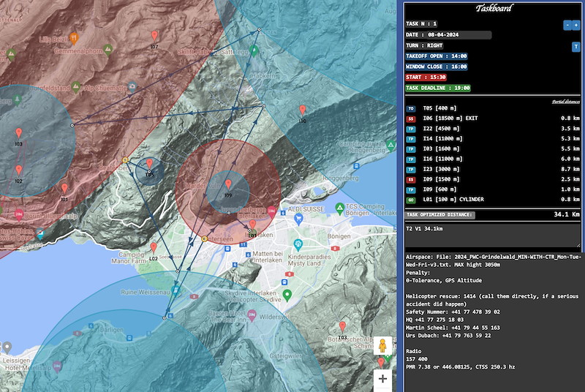Viewport: 585px width, 392px height.
Task: Click the plus button beside Task N
Action: coord(576,25)
